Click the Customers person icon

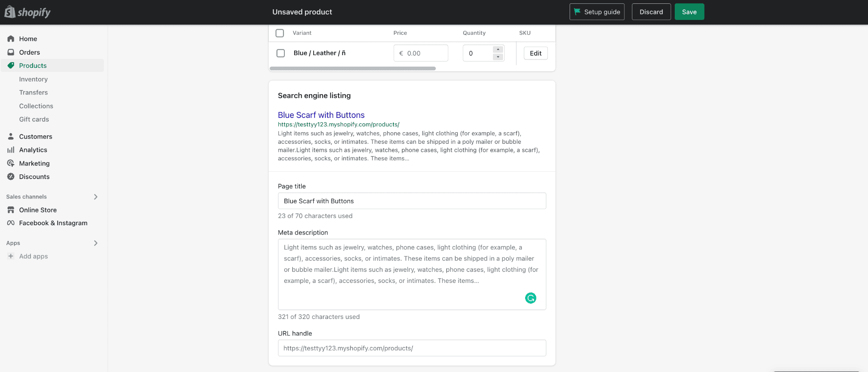(11, 136)
